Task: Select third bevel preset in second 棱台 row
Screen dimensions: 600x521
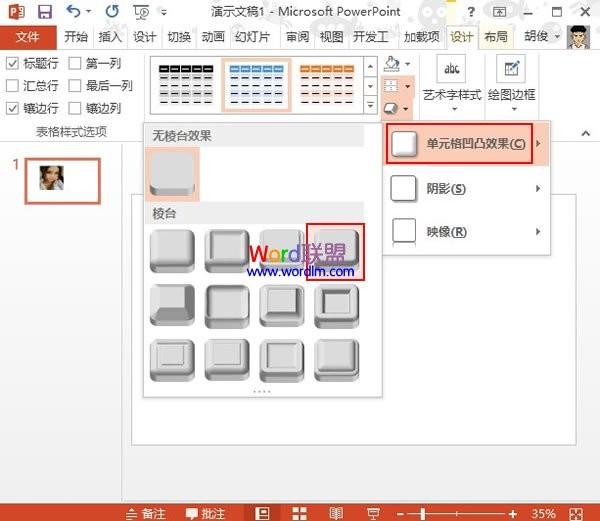Action: [282, 306]
